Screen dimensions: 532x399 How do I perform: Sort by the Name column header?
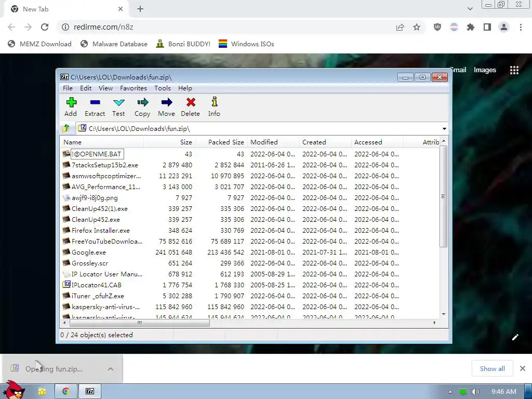tap(102, 142)
